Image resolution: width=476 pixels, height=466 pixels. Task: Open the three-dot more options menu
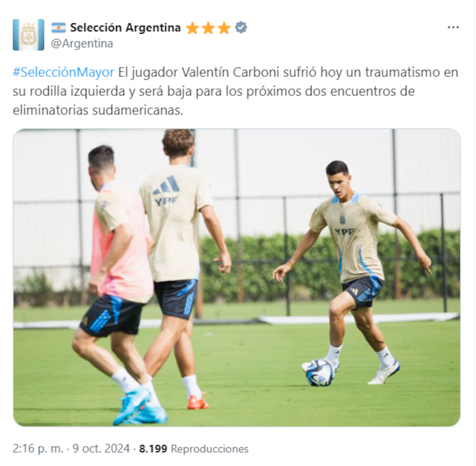pos(453,27)
